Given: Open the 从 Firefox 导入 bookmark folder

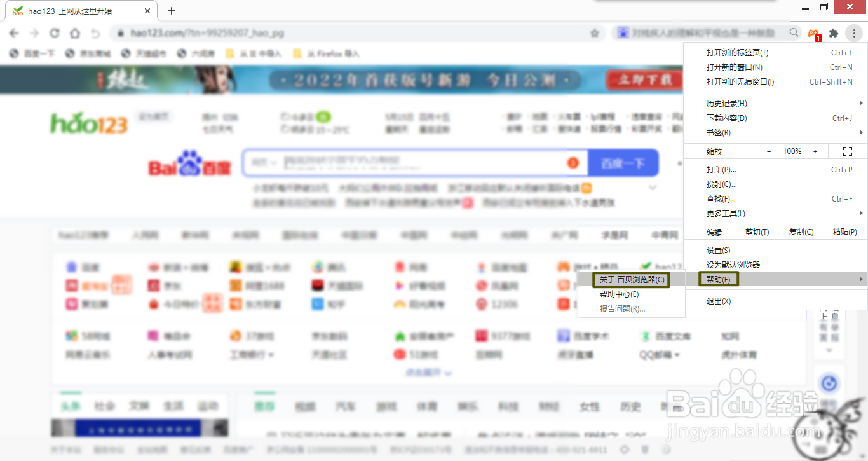Looking at the screenshot, I should click(326, 54).
